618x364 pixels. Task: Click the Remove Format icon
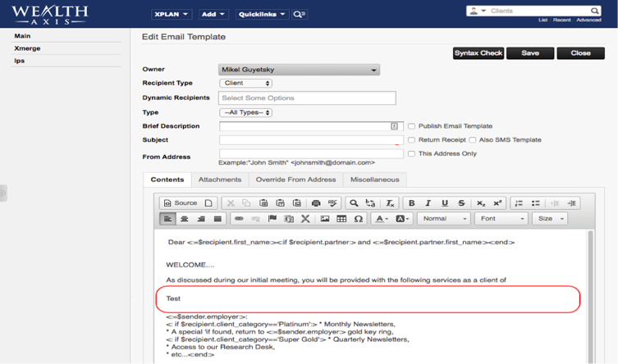(x=390, y=203)
